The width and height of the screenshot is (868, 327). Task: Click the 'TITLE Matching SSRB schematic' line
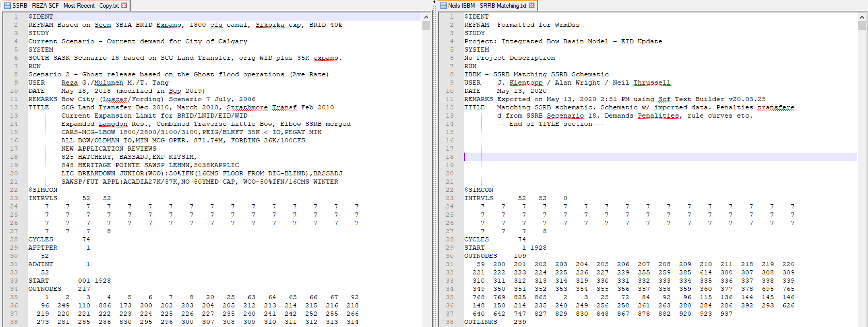[x=629, y=107]
